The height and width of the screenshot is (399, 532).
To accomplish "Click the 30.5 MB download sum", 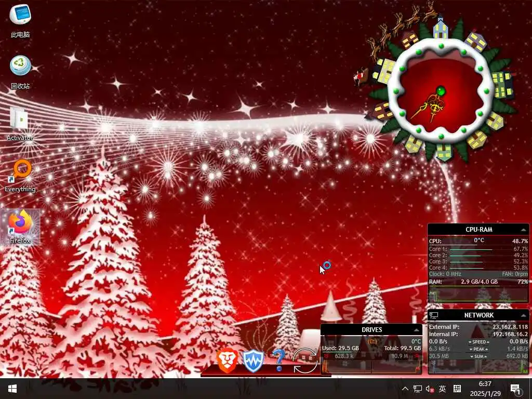I will click(x=438, y=356).
